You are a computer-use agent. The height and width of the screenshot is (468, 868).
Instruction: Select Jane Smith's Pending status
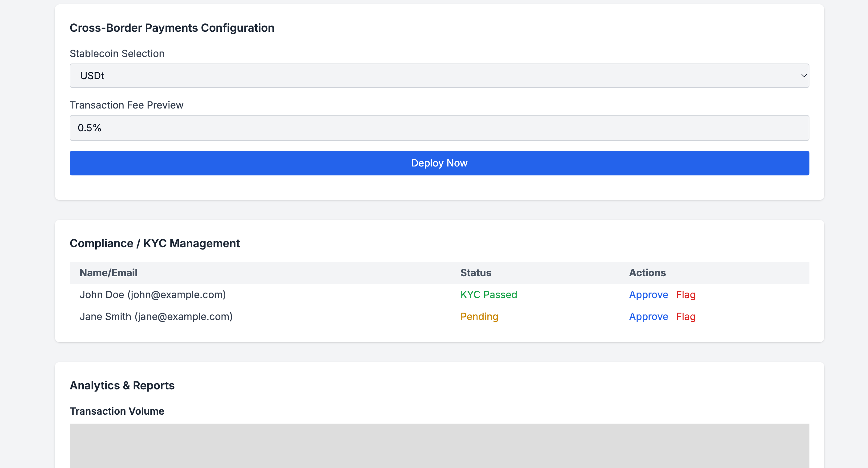(x=479, y=316)
